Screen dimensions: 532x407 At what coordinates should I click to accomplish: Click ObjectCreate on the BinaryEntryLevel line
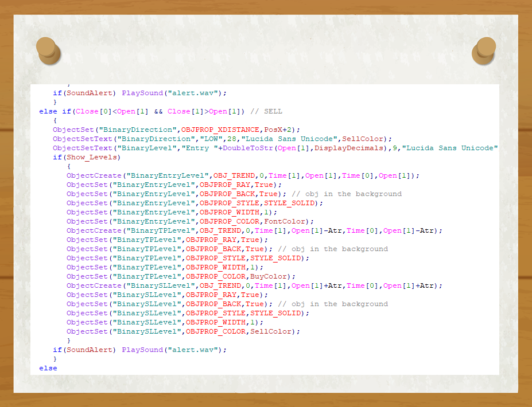pyautogui.click(x=94, y=175)
